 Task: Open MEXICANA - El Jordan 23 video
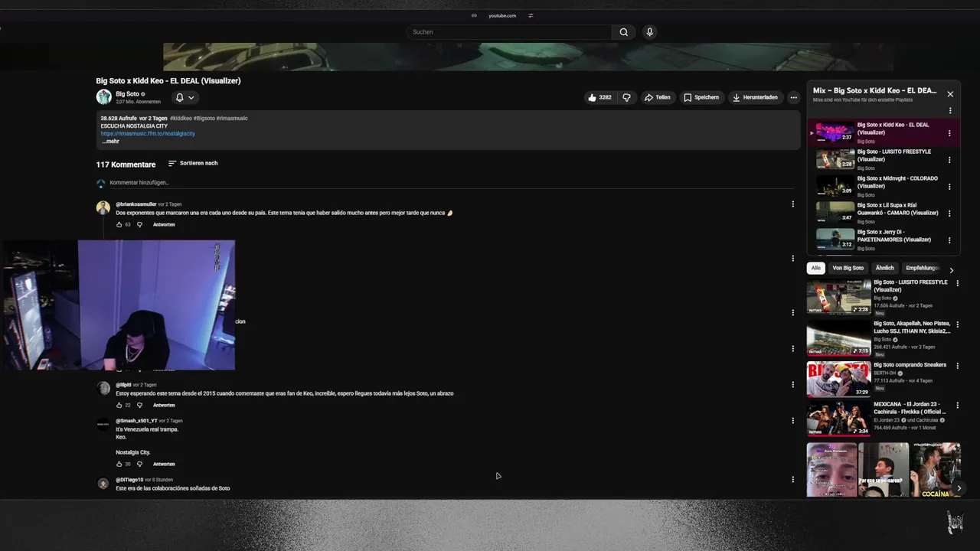(x=839, y=419)
